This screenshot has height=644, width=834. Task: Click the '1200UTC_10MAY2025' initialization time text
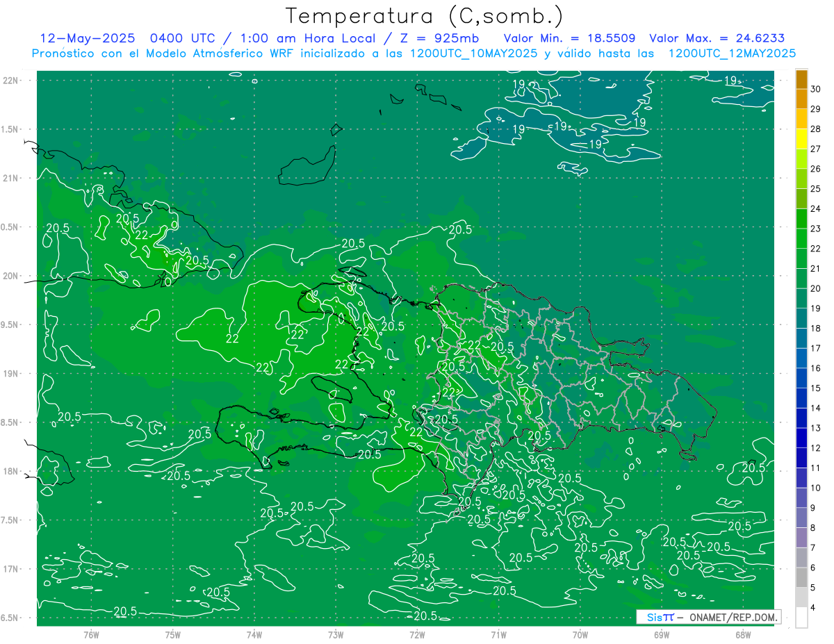(474, 53)
